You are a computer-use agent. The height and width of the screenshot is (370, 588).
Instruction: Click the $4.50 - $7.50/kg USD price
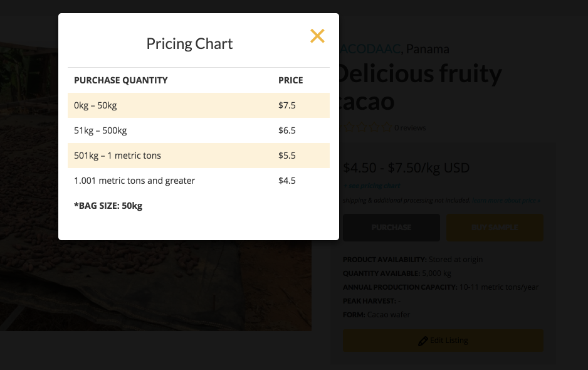pyautogui.click(x=406, y=168)
